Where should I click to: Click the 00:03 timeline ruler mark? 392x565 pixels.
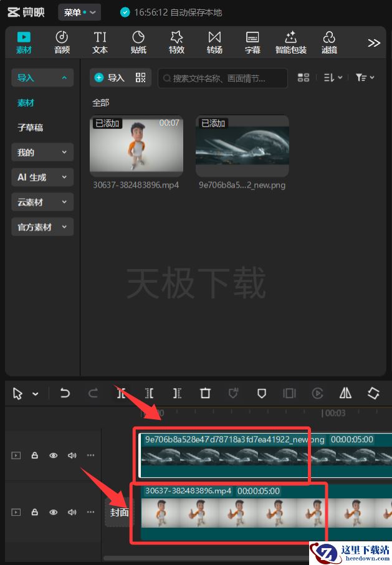tap(334, 413)
